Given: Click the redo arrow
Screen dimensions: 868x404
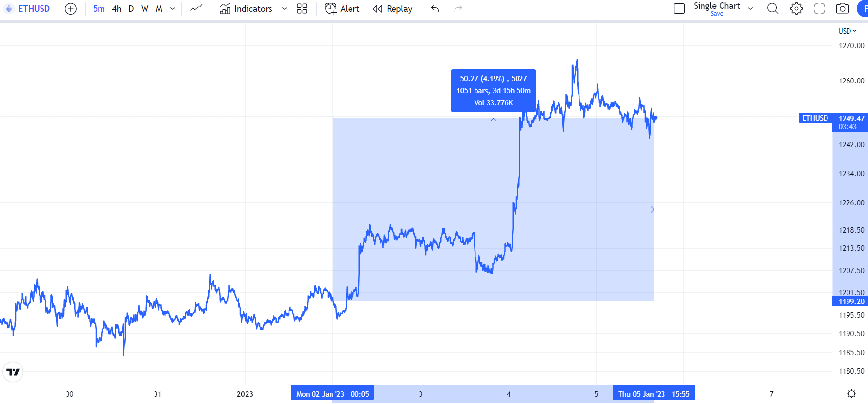Looking at the screenshot, I should (x=458, y=9).
